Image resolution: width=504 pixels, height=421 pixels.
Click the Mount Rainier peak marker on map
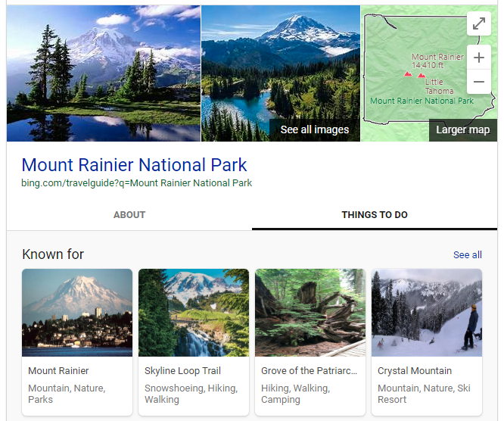click(x=408, y=74)
